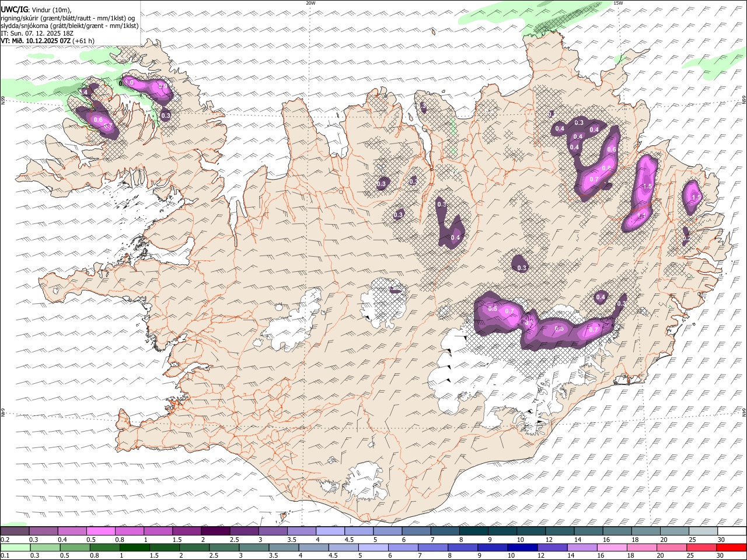Viewport: 747px width, 560px height.
Task: Pick the snow scale swatch labeled 20
Action: 674,531
